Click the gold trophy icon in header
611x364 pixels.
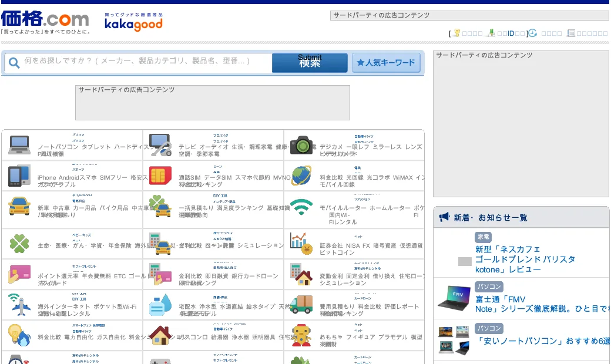click(456, 33)
